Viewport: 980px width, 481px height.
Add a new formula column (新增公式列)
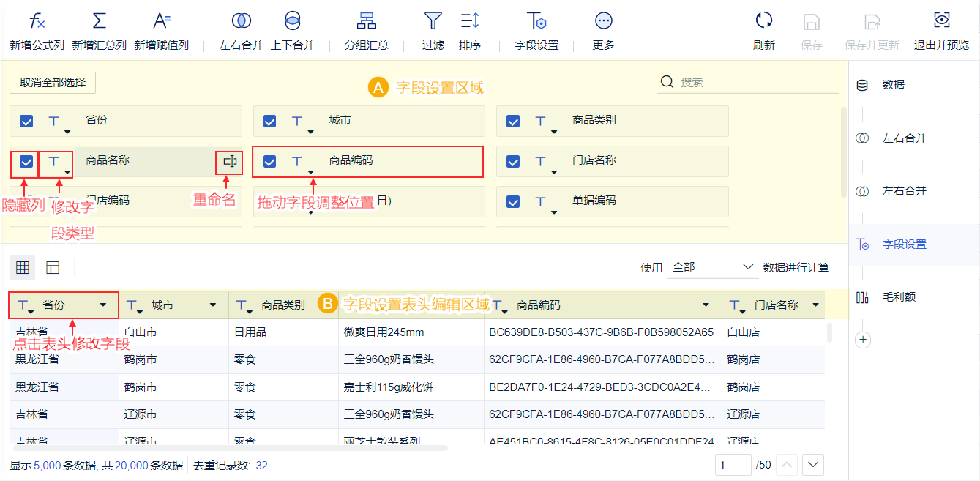[x=37, y=31]
